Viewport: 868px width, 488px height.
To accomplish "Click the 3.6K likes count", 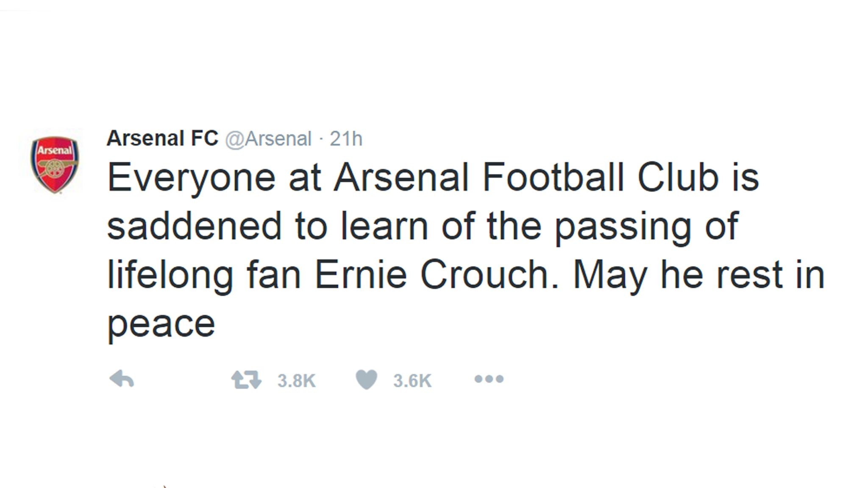I will click(x=412, y=380).
